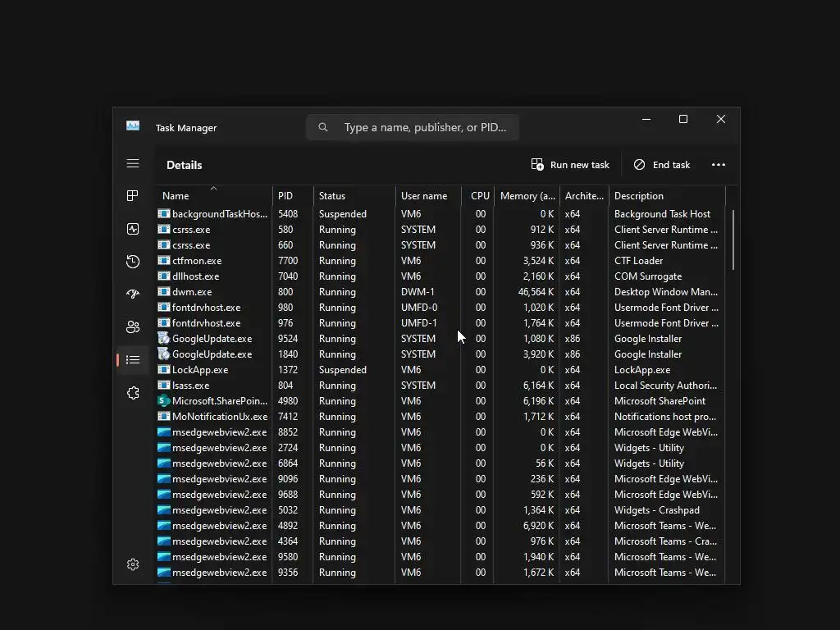Select fontdrvhost.exe row with PID 976
Image resolution: width=840 pixels, height=630 pixels.
pos(441,323)
